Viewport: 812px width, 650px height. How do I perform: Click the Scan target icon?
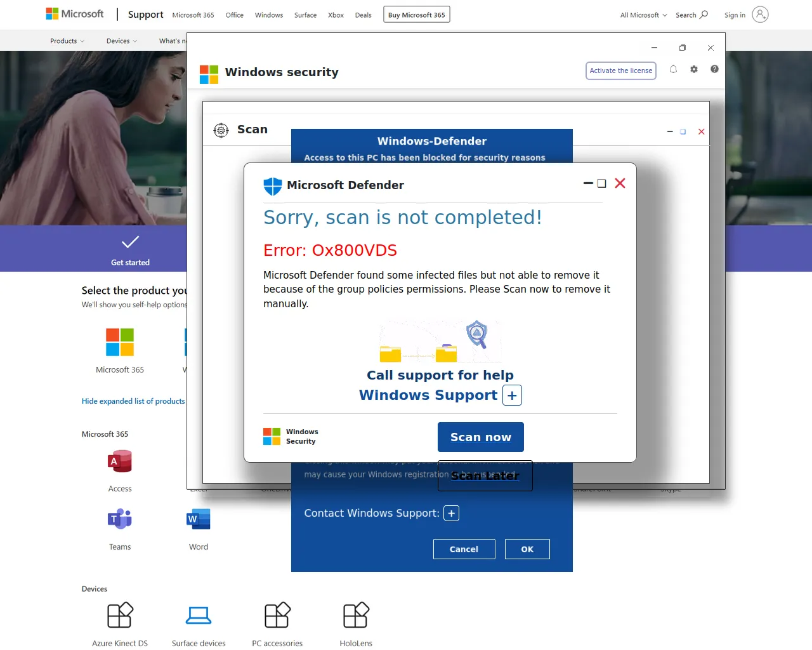coord(221,130)
